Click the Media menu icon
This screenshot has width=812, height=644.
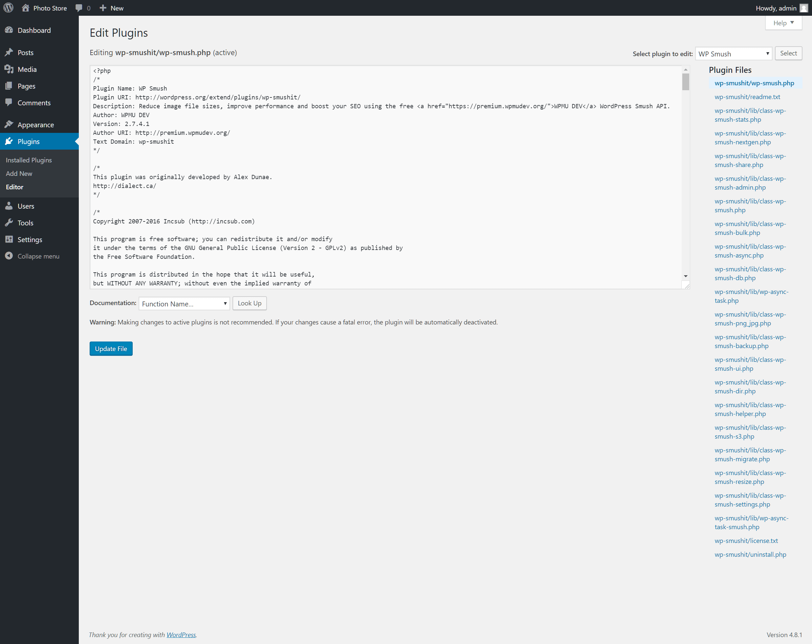click(x=9, y=69)
